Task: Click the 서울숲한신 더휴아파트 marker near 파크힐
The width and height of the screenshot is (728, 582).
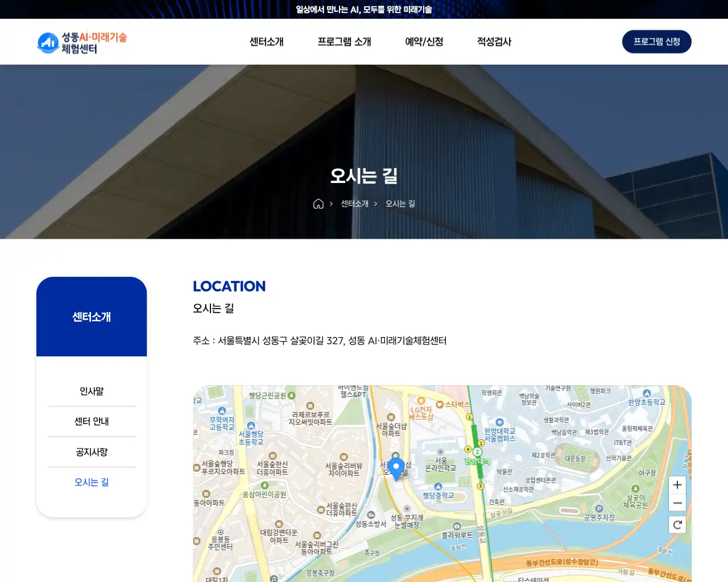Action: point(272,456)
